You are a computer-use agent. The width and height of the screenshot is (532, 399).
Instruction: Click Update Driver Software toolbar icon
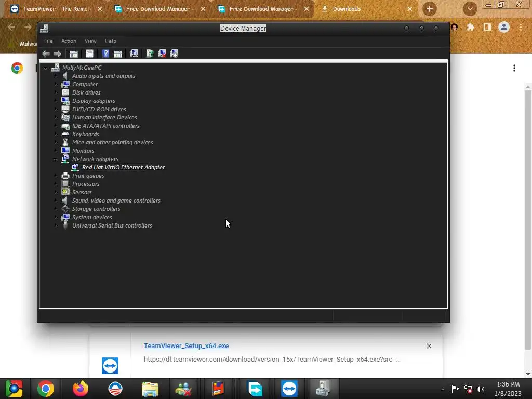150,54
